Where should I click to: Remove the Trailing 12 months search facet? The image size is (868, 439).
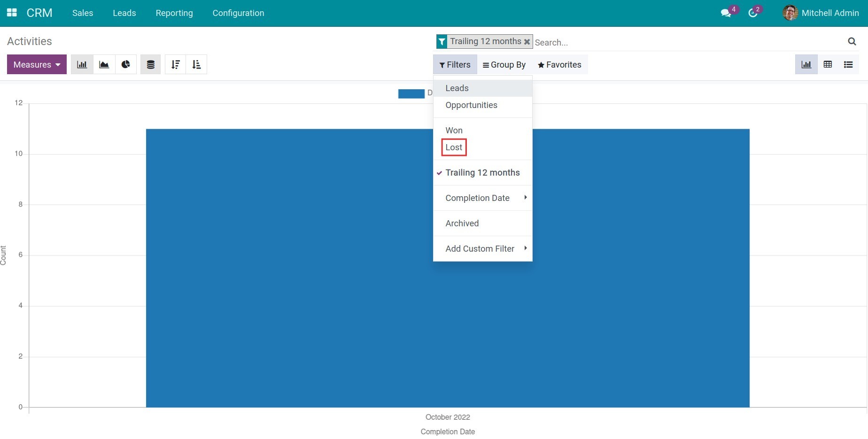527,41
